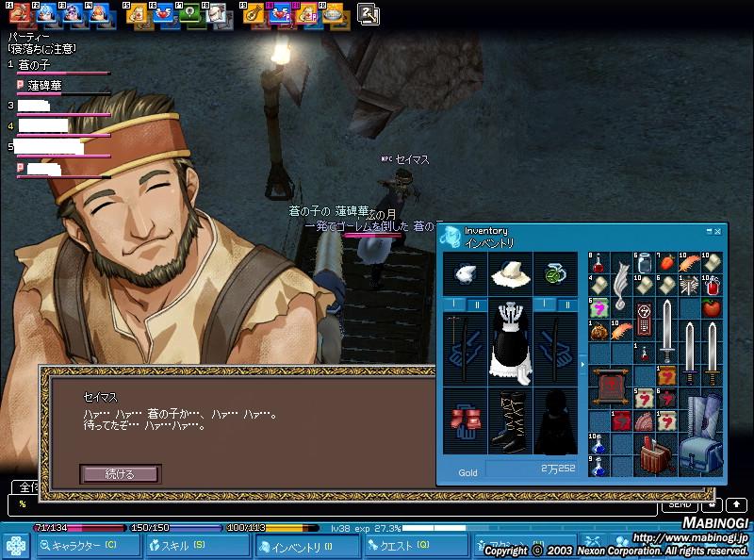The height and width of the screenshot is (560, 754).
Task: Click NPC セイマス name tag in the world
Action: (x=405, y=159)
